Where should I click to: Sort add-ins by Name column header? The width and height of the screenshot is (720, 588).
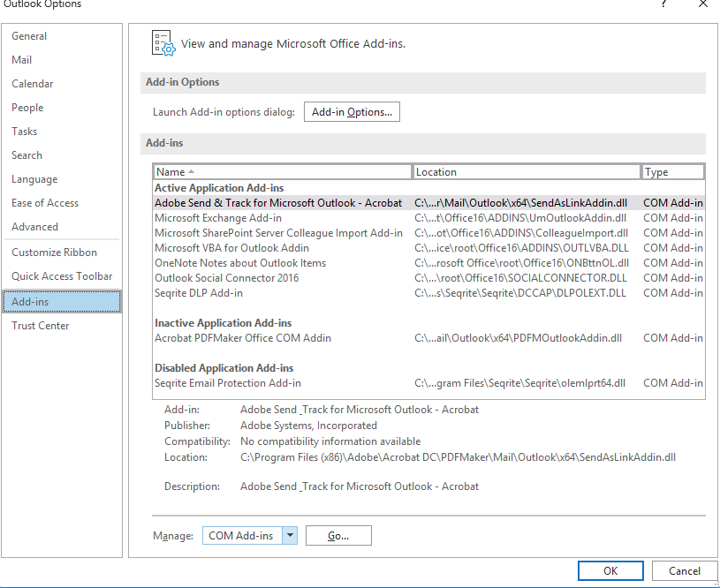pyautogui.click(x=282, y=172)
